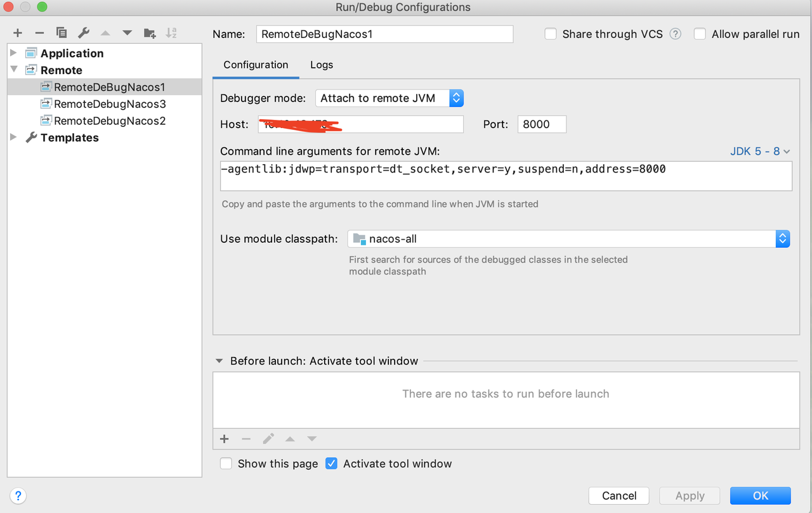The image size is (812, 513).
Task: Switch to the Logs tab
Action: (x=322, y=65)
